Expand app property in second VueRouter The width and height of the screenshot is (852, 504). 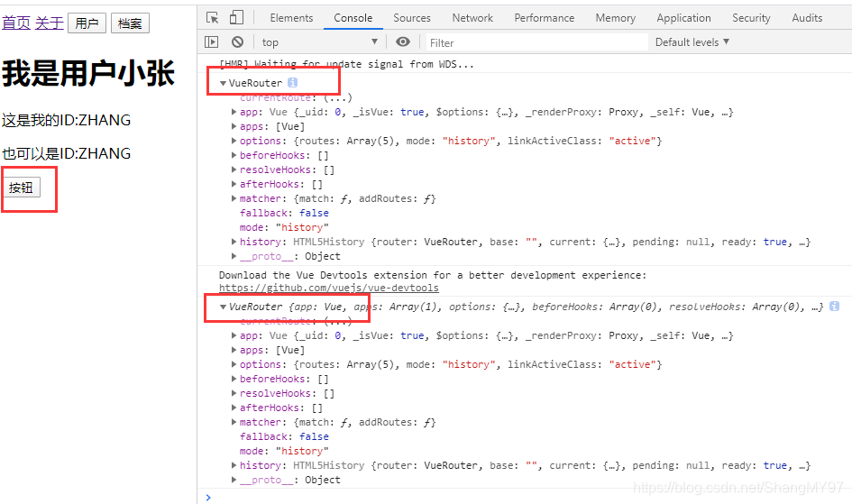tap(234, 335)
